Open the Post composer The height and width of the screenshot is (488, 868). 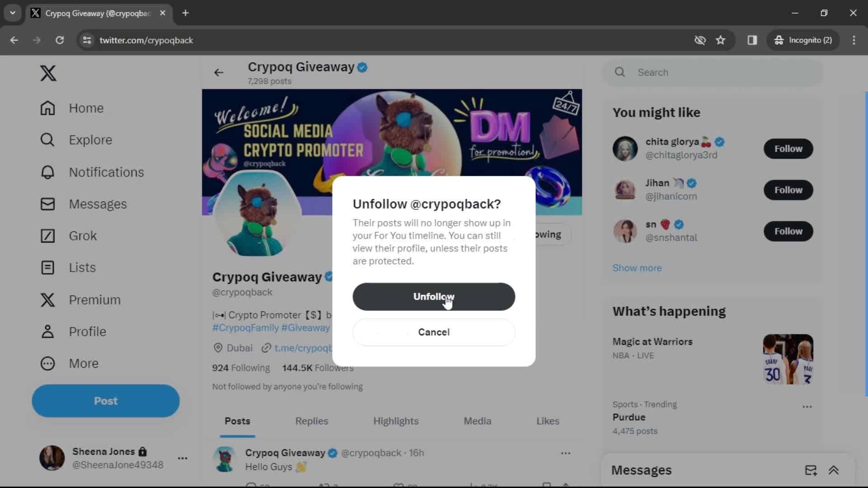coord(105,400)
